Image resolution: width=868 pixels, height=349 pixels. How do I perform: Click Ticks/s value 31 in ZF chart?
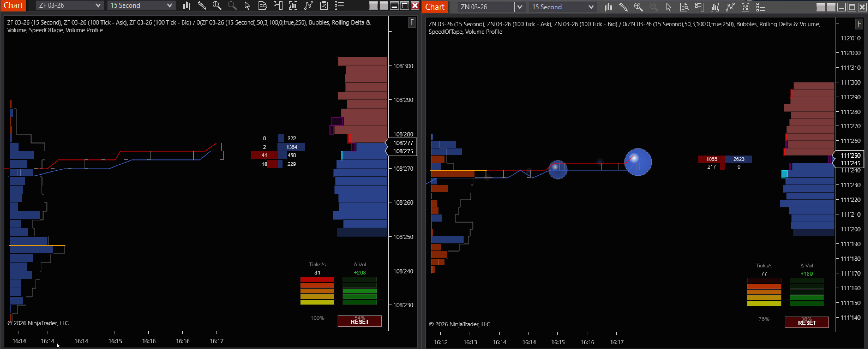[317, 272]
